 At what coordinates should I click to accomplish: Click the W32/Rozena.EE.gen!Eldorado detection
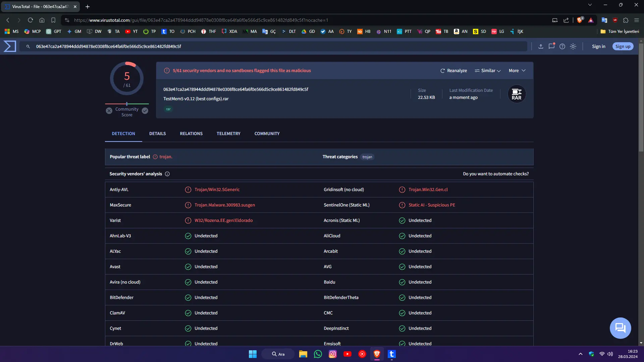224,221
